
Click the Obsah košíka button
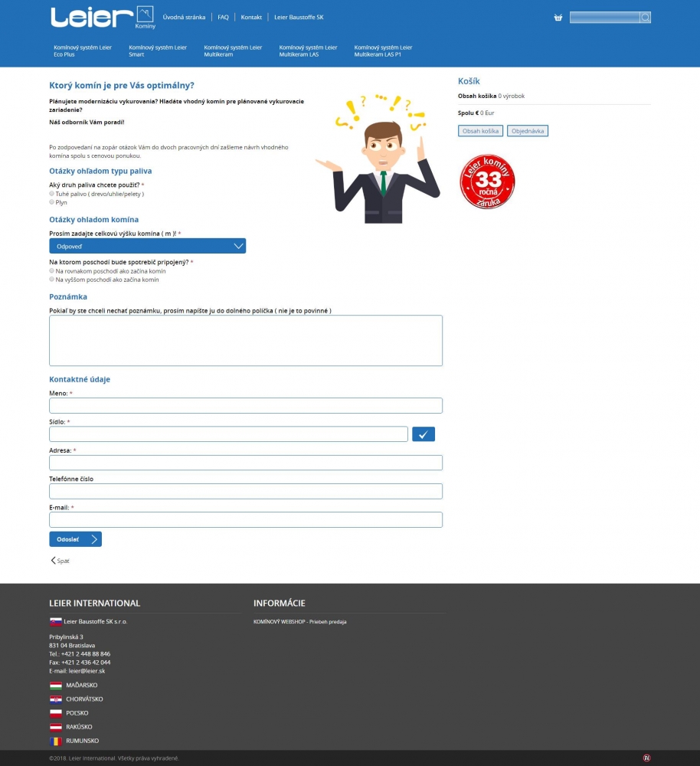click(481, 131)
